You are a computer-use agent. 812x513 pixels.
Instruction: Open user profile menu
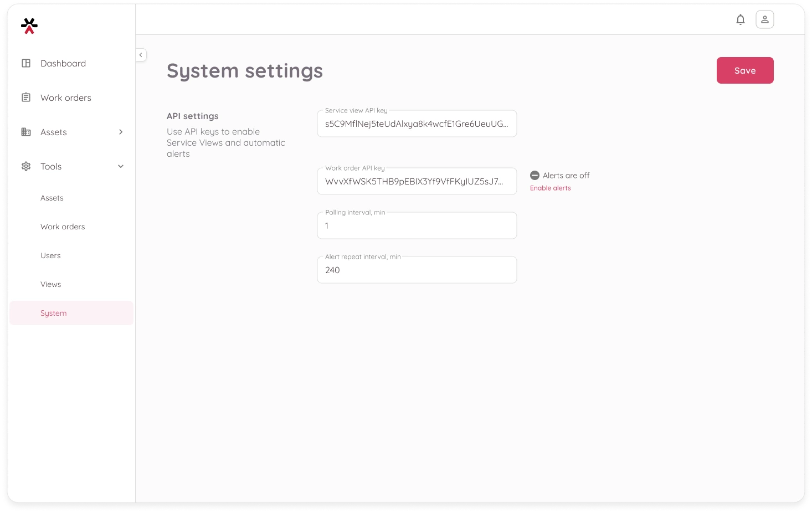(764, 20)
